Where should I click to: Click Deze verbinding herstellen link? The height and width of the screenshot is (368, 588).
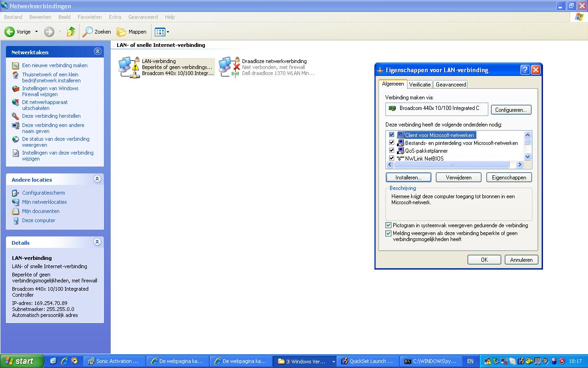pos(51,116)
